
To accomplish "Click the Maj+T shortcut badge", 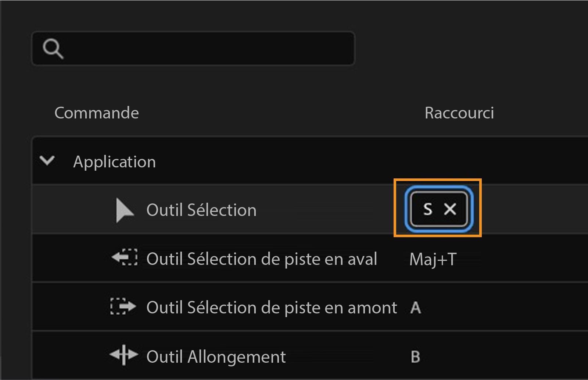I will [433, 259].
